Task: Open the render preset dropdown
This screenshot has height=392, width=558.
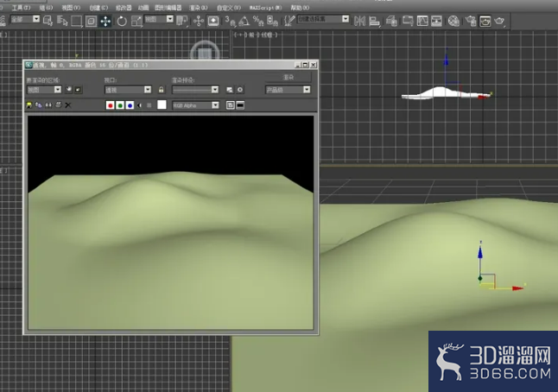Action: point(195,90)
